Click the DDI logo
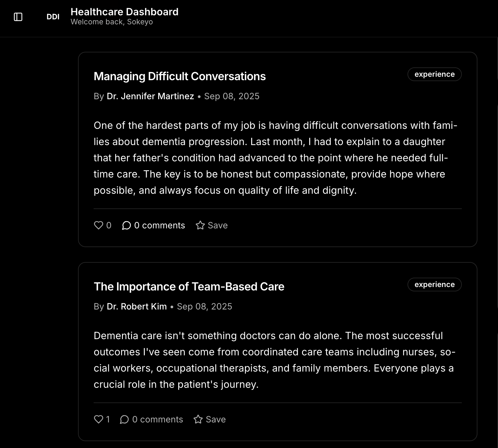The image size is (498, 448). click(x=53, y=17)
